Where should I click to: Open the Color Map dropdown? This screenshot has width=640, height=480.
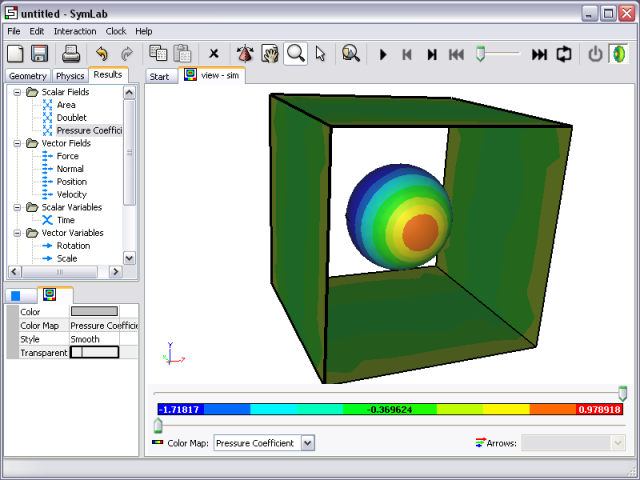coord(307,442)
